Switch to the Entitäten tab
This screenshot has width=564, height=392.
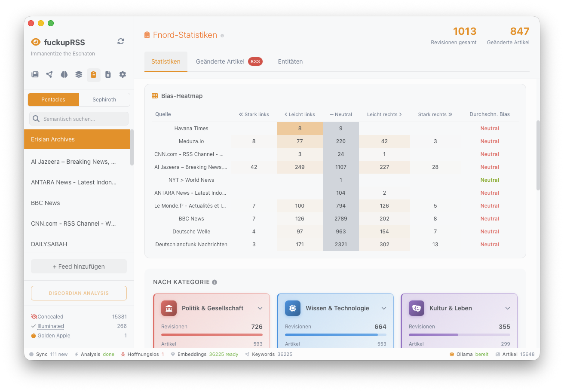(290, 61)
